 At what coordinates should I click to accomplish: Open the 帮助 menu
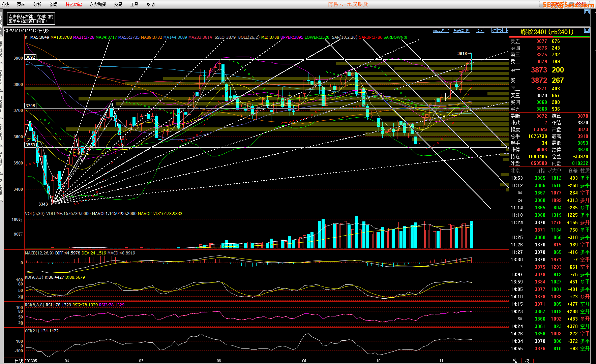click(x=151, y=4)
